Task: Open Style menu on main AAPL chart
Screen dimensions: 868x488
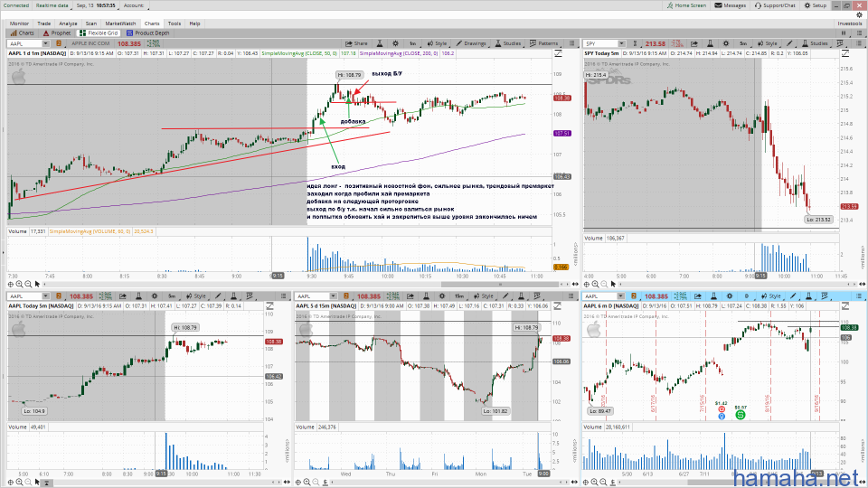Action: click(437, 43)
